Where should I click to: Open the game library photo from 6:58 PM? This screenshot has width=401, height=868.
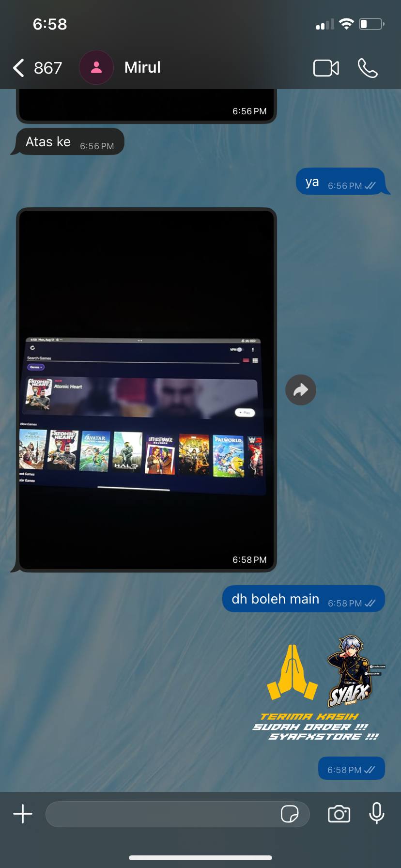146,390
